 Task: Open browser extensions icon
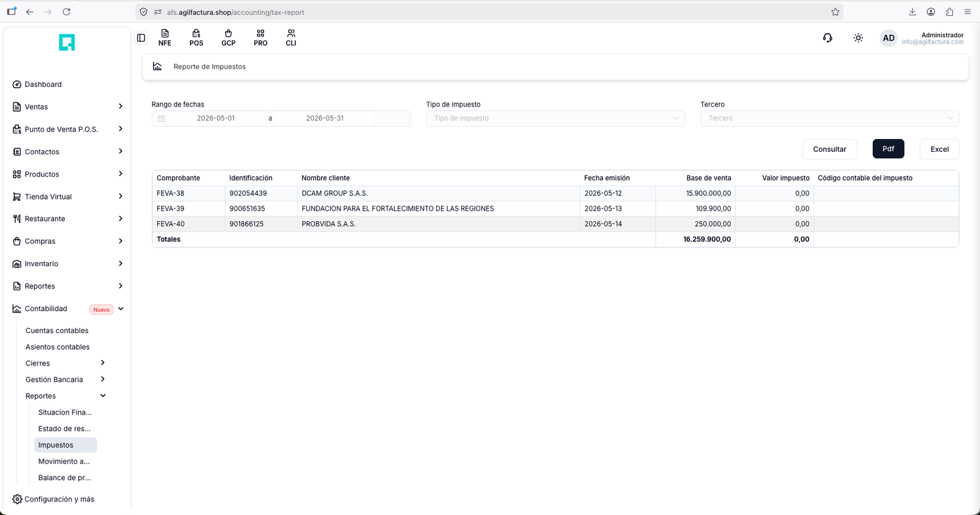coord(949,12)
